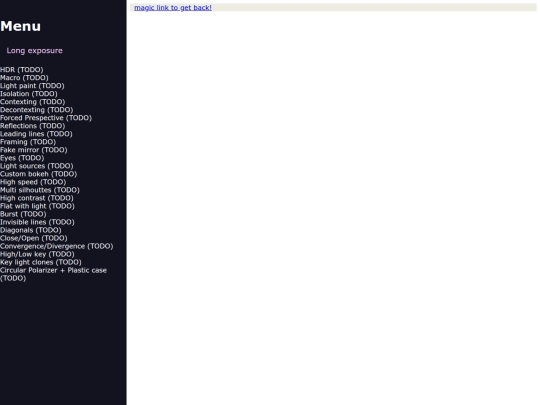Select Forced Prespective (TODO)
The height and width of the screenshot is (405, 540).
(x=46, y=118)
